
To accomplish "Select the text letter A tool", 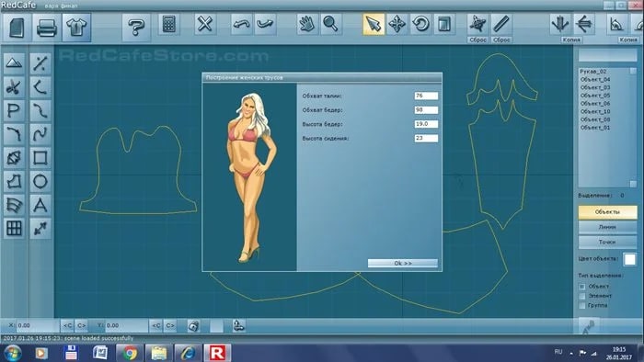I will tap(40, 205).
